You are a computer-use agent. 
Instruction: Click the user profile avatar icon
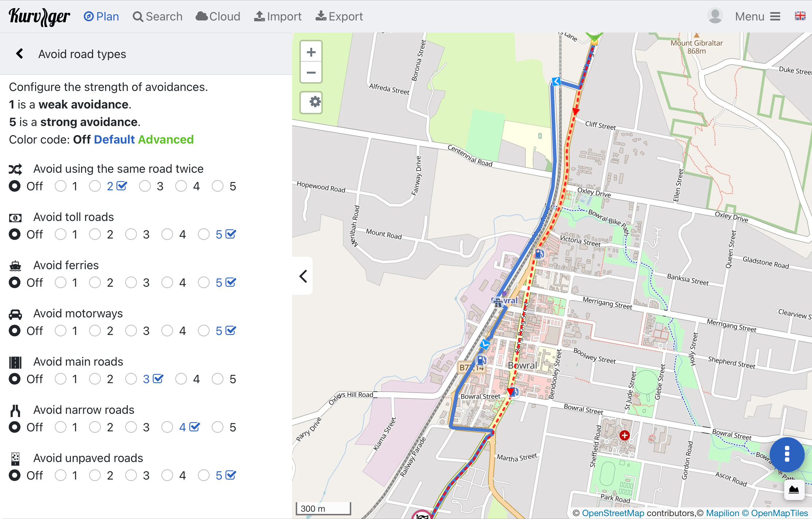[715, 16]
